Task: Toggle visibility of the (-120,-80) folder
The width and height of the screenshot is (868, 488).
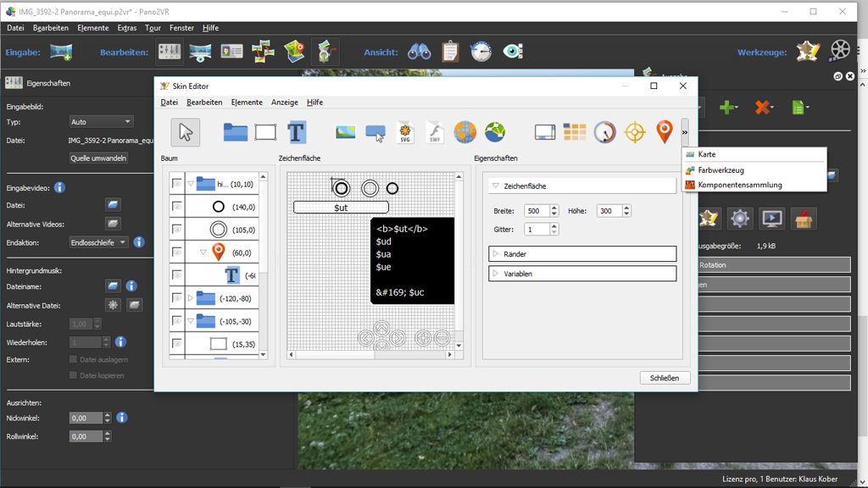Action: [x=177, y=297]
